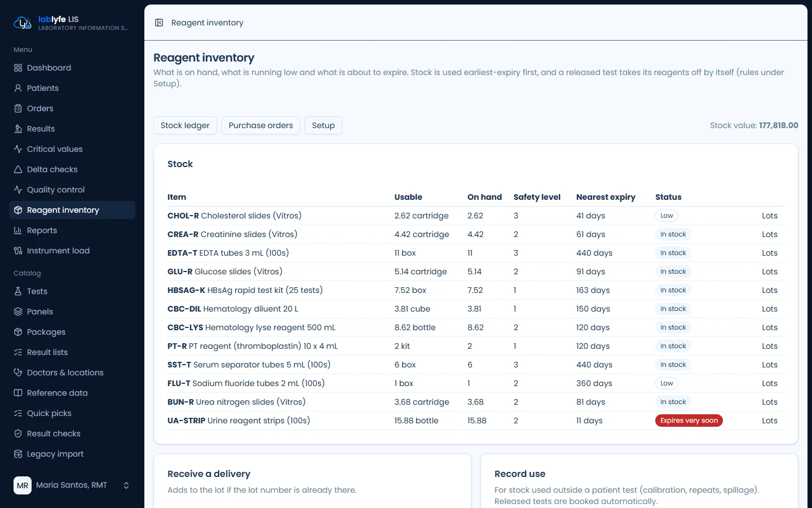This screenshot has width=812, height=508.
Task: Click the Result checks shield icon
Action: [18, 433]
